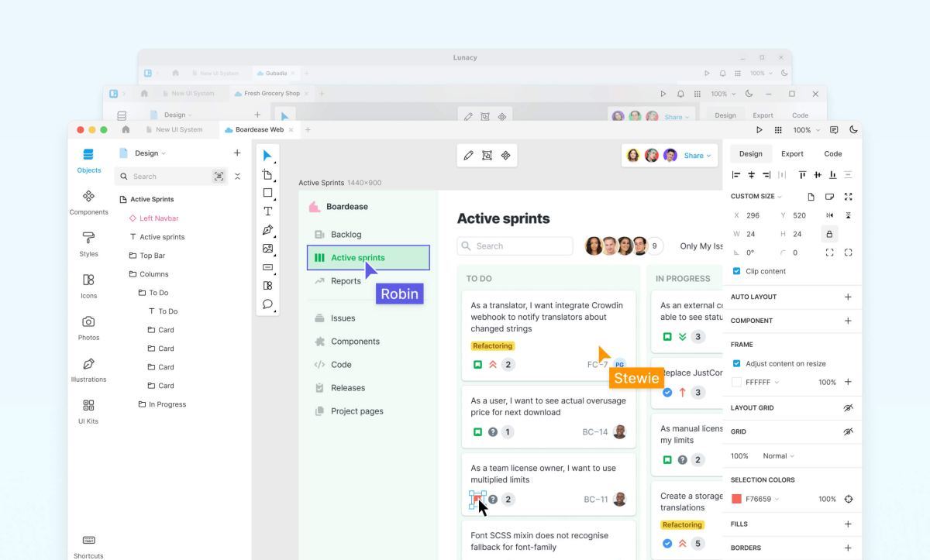930x560 pixels.
Task: Switch to the Code tab
Action: (833, 153)
